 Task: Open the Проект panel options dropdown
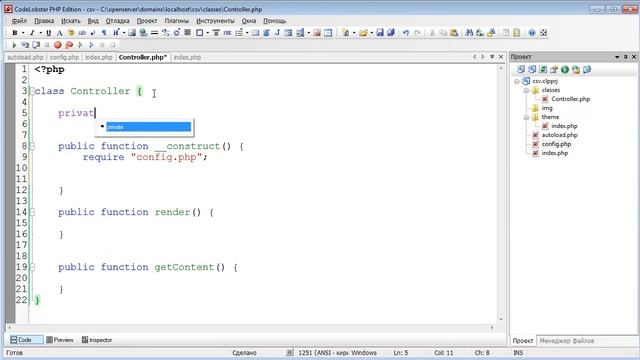coord(617,57)
